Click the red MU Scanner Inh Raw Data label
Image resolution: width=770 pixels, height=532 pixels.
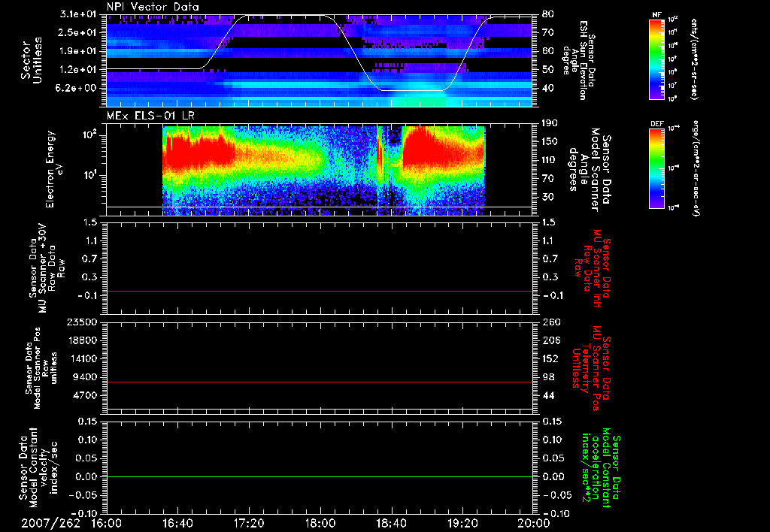pyautogui.click(x=592, y=268)
